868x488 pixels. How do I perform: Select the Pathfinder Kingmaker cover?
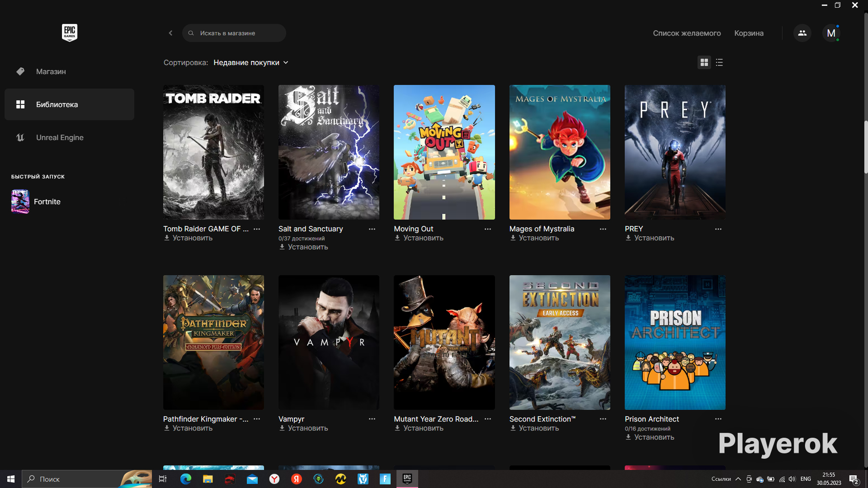[213, 343]
